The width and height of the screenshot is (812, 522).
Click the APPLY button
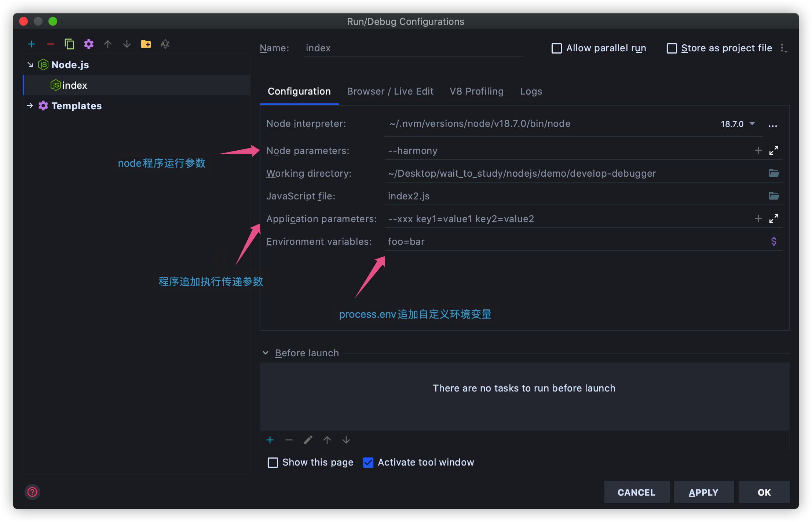pos(704,491)
